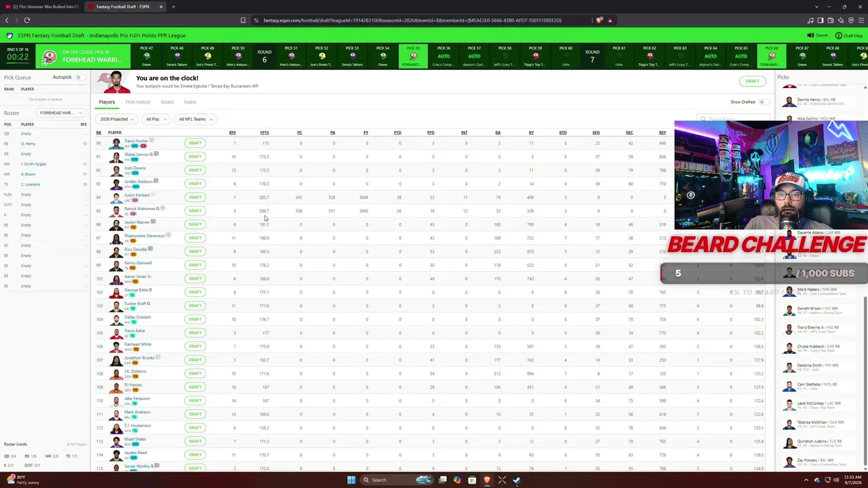Screen dimensions: 868x488
Task: Click the ESPN logo in the draft header
Action: click(9, 35)
